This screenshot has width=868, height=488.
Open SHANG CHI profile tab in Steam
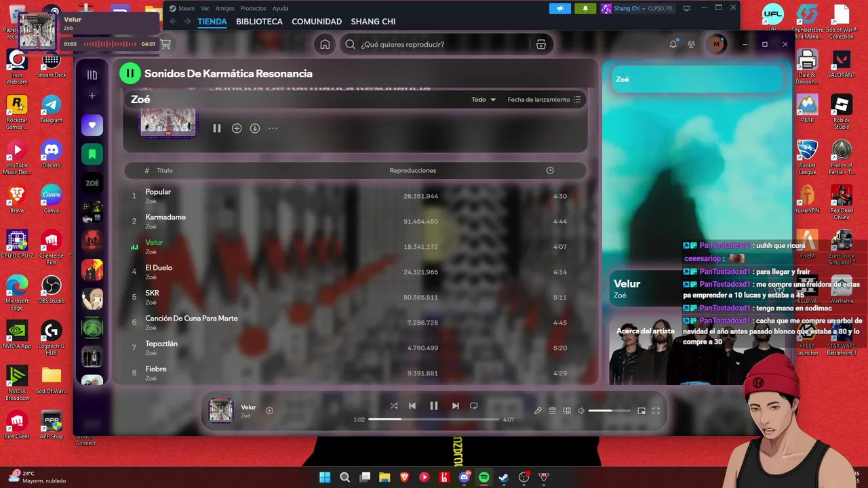(x=373, y=22)
